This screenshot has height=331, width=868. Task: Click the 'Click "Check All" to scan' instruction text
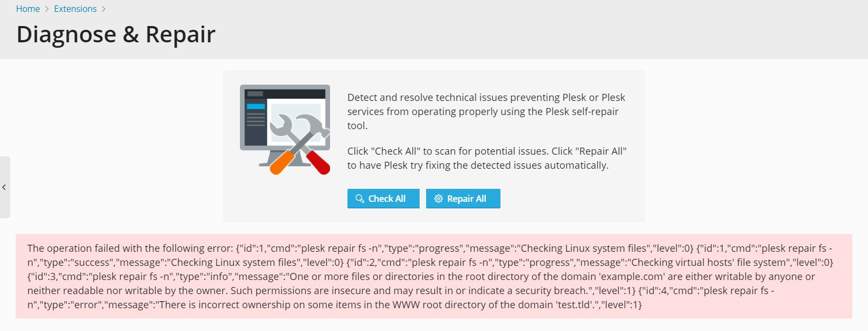pyautogui.click(x=487, y=158)
